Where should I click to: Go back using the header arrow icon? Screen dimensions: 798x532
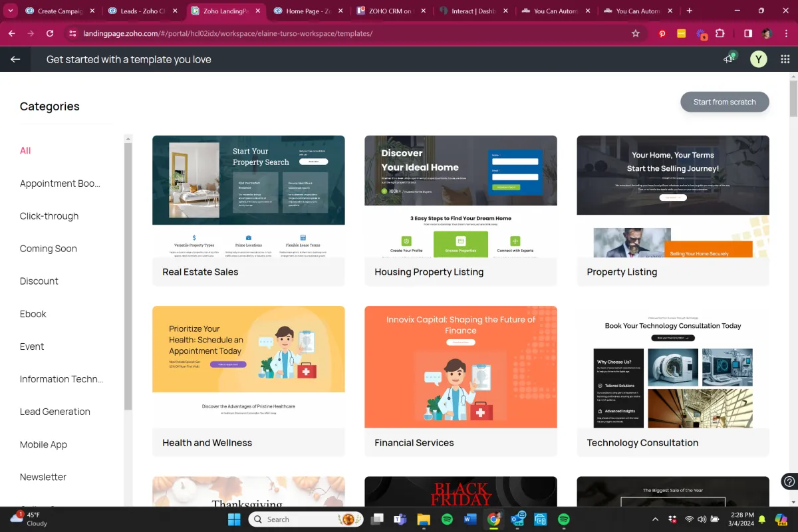point(15,59)
